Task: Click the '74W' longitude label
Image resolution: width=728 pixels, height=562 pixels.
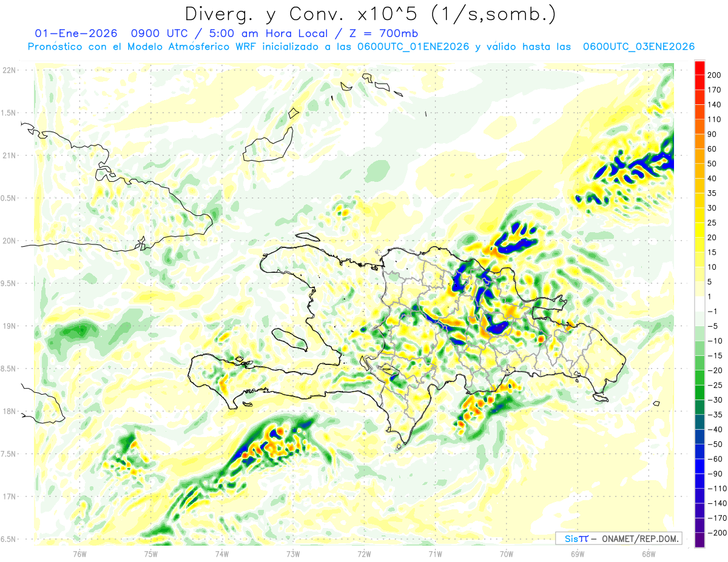Action: pyautogui.click(x=222, y=554)
